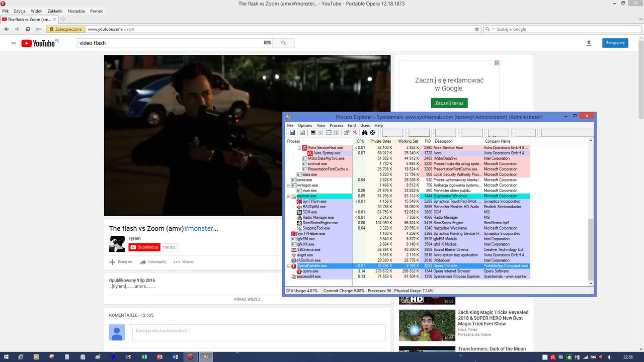Click the Save icon in Process Explorer toolbar

[292, 132]
